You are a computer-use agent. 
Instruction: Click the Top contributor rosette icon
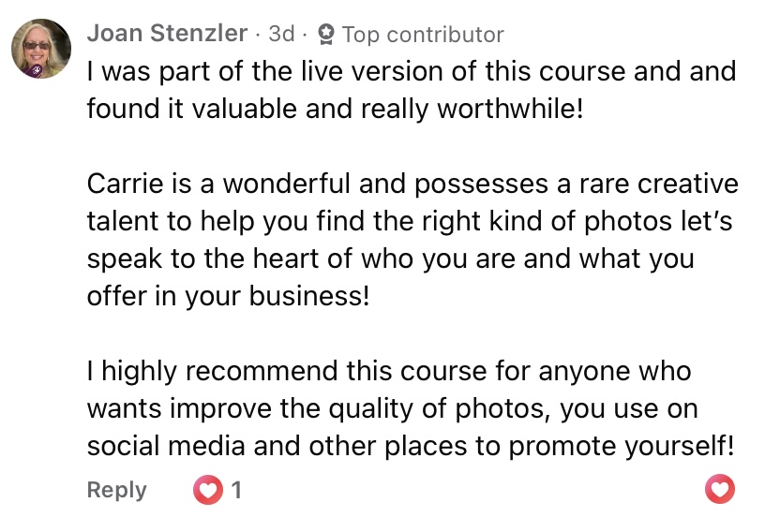(326, 35)
